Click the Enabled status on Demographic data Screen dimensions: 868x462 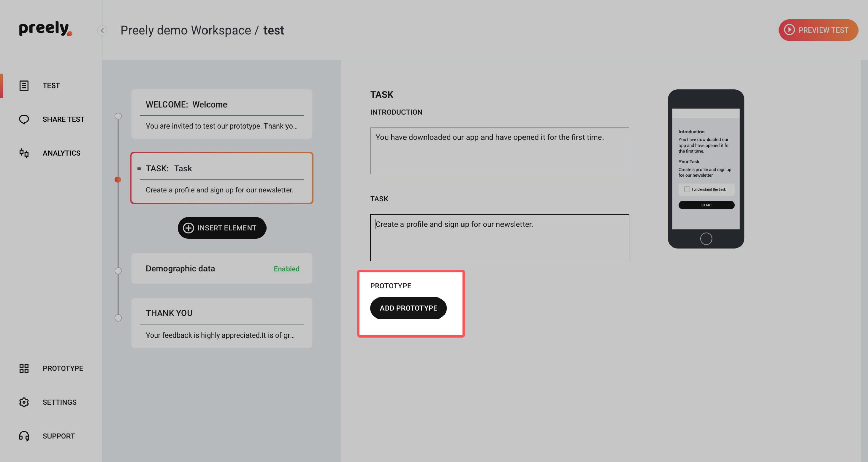(x=287, y=269)
